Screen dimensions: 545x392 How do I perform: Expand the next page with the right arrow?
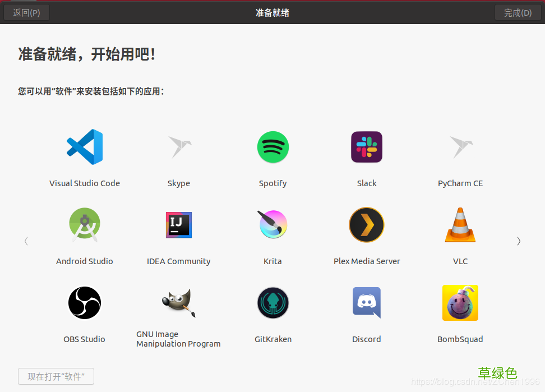[519, 241]
